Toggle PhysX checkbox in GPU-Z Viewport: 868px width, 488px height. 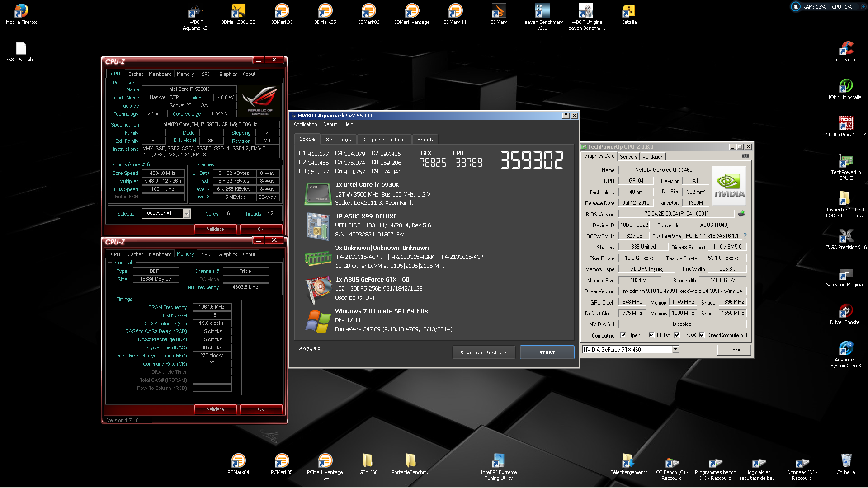click(677, 335)
